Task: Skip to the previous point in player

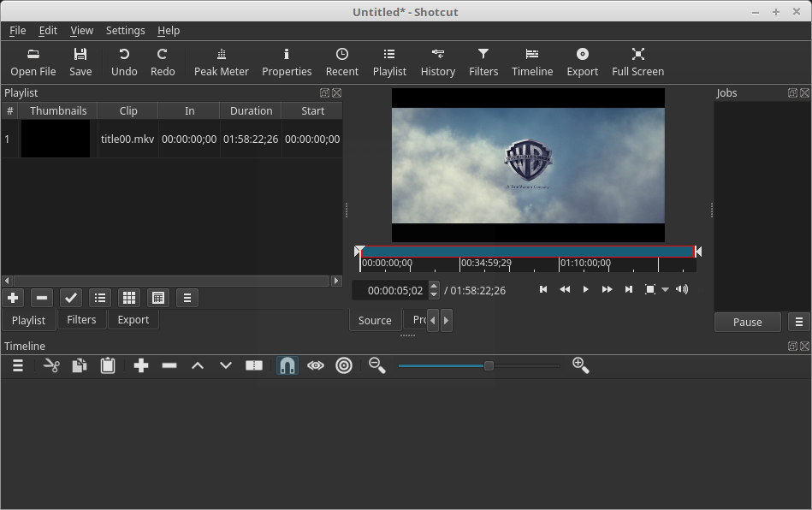Action: point(543,289)
